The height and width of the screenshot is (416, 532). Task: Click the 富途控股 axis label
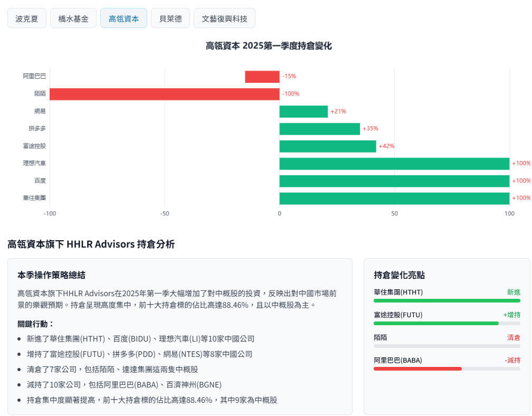(x=34, y=146)
